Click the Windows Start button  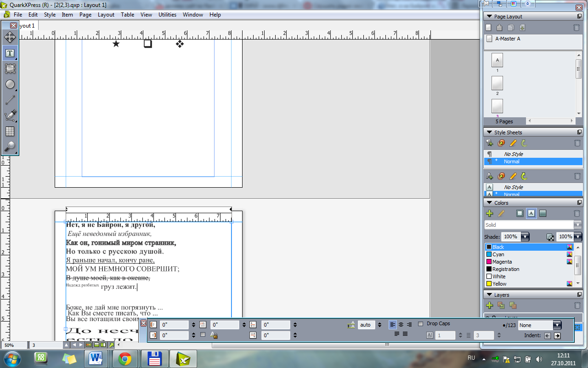click(x=13, y=358)
